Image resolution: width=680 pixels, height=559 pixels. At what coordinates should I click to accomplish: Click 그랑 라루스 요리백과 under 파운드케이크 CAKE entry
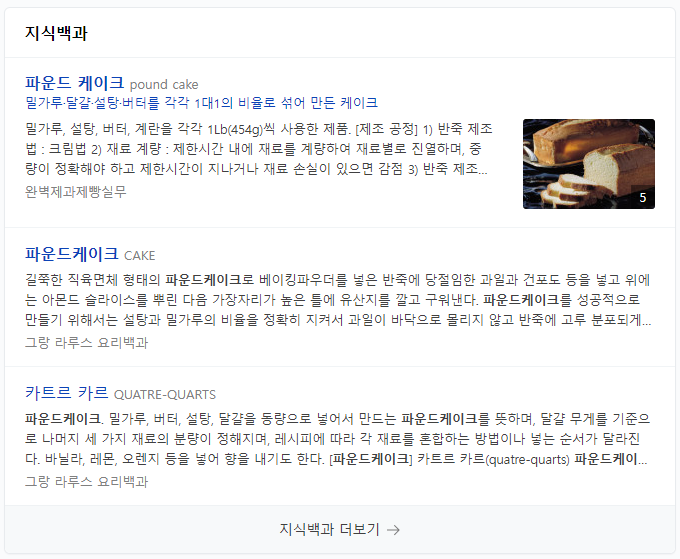click(86, 343)
